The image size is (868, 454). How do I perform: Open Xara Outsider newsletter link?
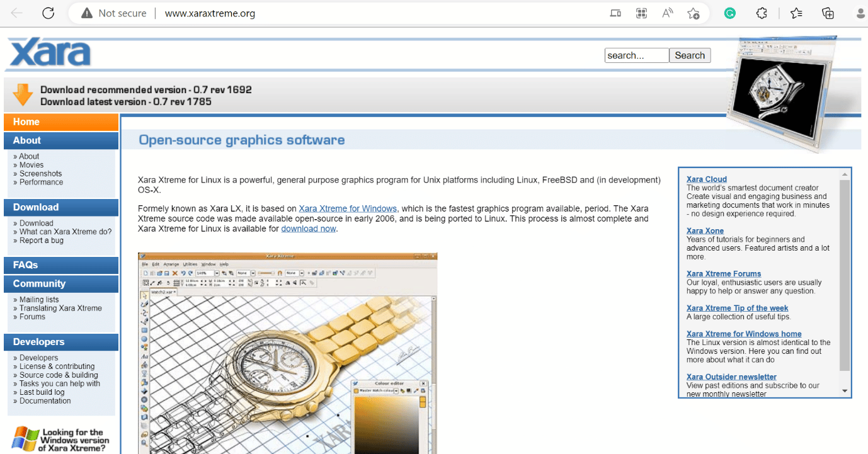731,377
